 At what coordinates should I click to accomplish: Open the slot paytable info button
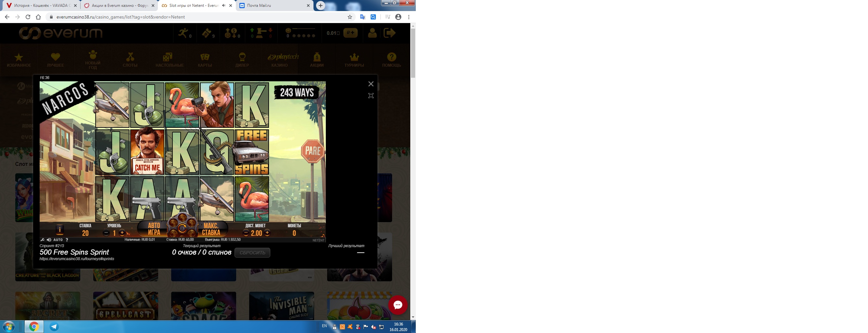coord(60,229)
